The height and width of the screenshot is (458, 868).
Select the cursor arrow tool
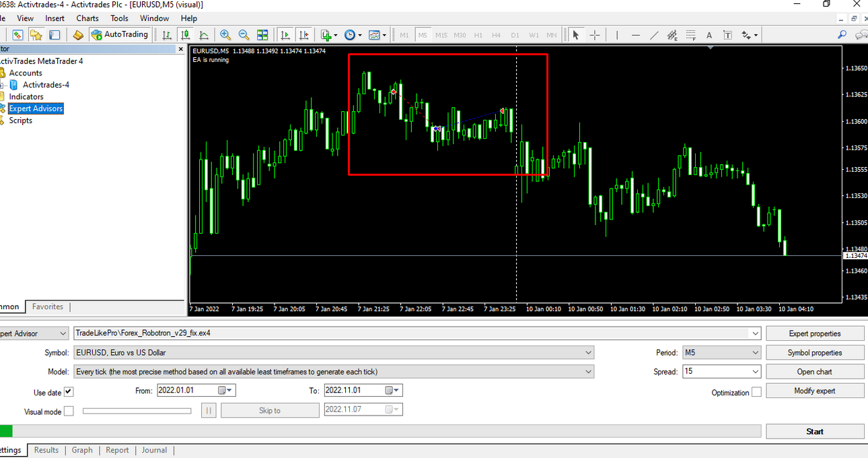click(576, 35)
